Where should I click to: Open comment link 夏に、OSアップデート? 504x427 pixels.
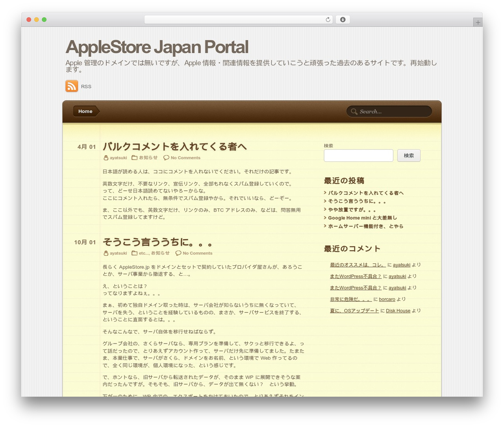pos(354,311)
